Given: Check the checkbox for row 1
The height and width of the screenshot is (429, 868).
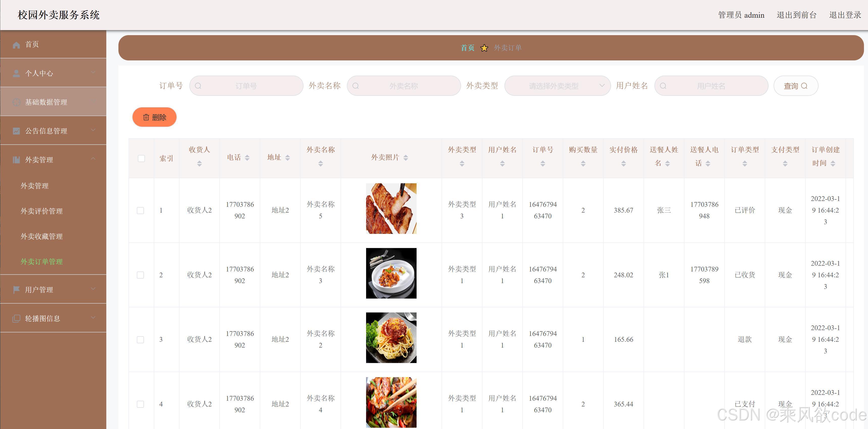Looking at the screenshot, I should [x=141, y=210].
